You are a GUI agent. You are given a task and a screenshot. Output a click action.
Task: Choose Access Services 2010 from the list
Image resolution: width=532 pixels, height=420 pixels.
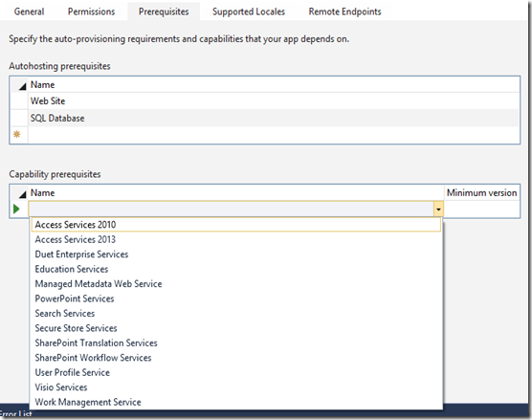pyautogui.click(x=236, y=225)
